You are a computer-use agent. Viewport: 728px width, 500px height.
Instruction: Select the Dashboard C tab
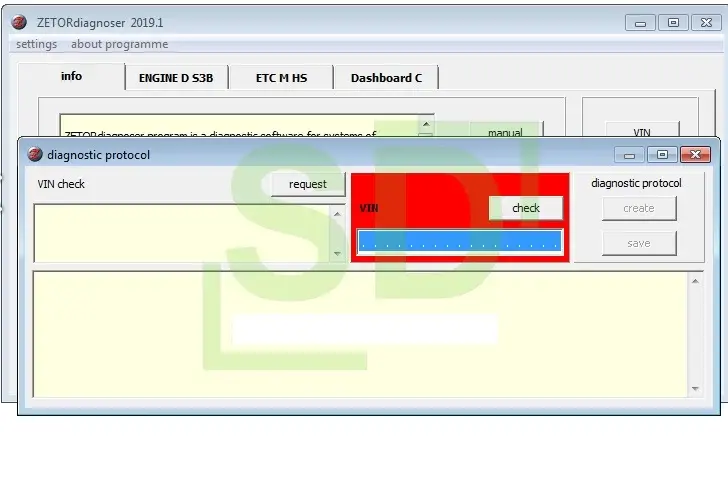pos(386,78)
